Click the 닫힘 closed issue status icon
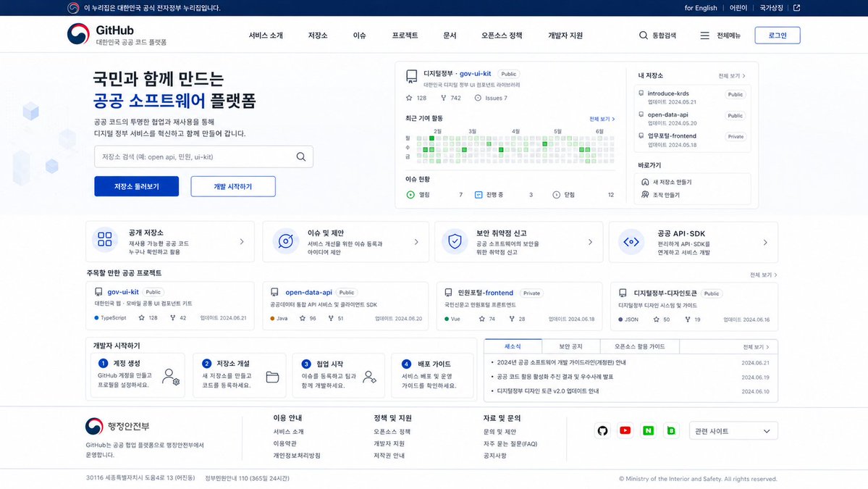 [x=556, y=195]
